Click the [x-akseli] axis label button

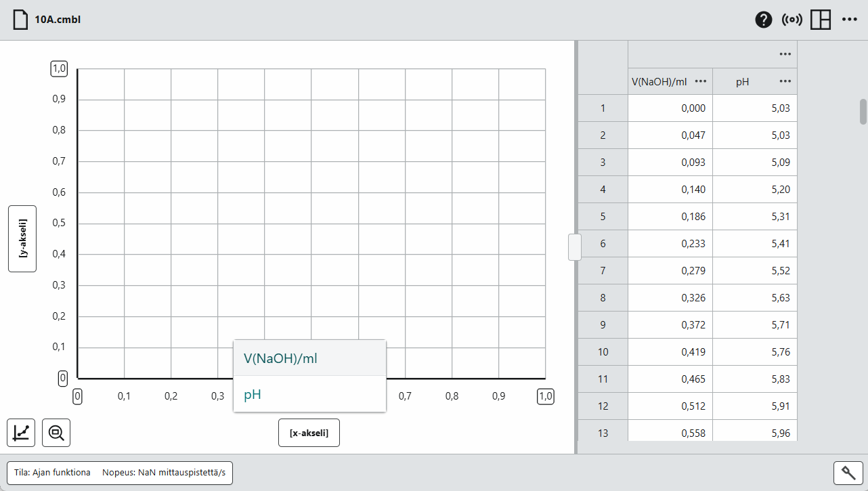coord(309,432)
